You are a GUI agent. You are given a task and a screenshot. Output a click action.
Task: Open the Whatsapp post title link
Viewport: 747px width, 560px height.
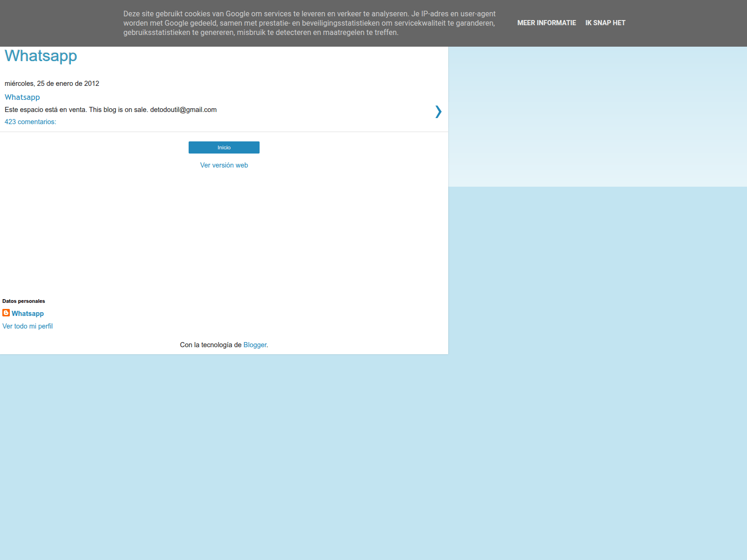pyautogui.click(x=22, y=97)
